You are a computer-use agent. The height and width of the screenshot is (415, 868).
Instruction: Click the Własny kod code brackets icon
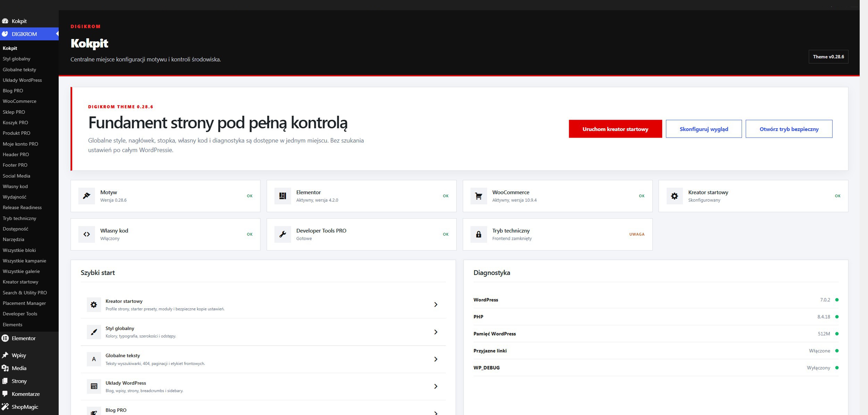point(86,234)
